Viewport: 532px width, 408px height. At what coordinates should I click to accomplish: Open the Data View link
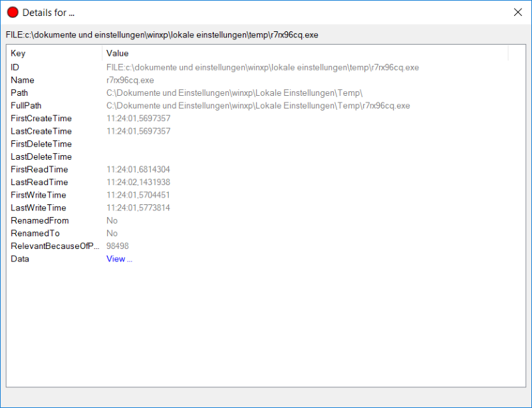[x=119, y=259]
